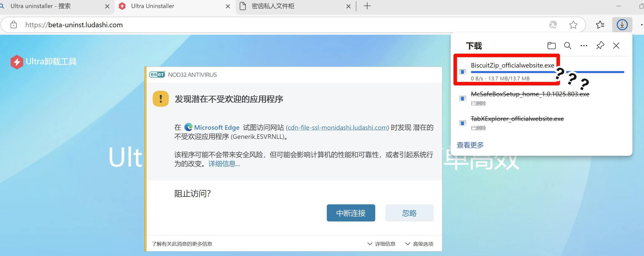This screenshot has height=256, width=644.
Task: Click 忽略 button
Action: tap(409, 213)
